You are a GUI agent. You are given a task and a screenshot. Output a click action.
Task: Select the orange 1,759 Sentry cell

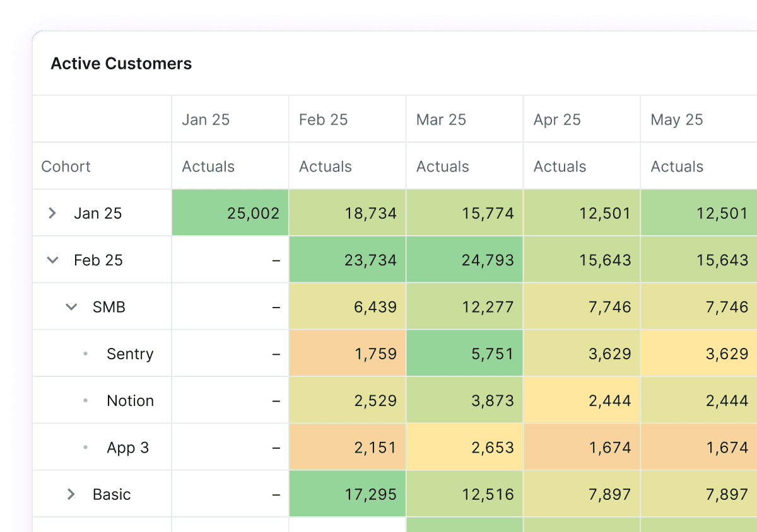pyautogui.click(x=347, y=353)
